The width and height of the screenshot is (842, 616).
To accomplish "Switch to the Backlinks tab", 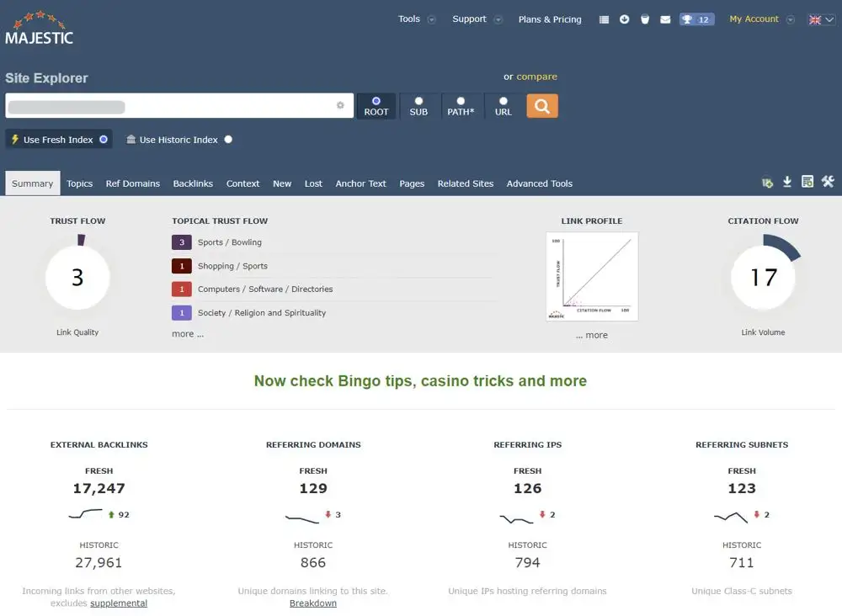I will pyautogui.click(x=193, y=183).
